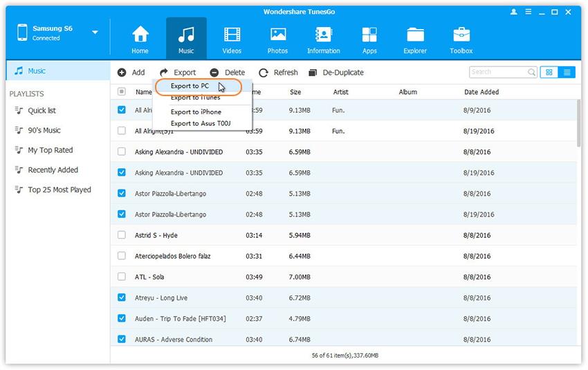This screenshot has height=370, width=588.
Task: Open the Recently Added playlist
Action: click(53, 170)
